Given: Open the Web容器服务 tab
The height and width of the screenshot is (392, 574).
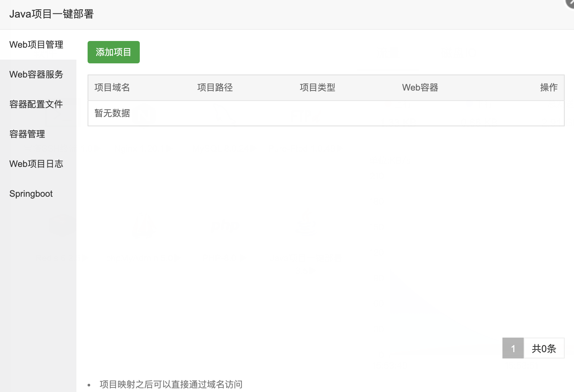Looking at the screenshot, I should (37, 75).
